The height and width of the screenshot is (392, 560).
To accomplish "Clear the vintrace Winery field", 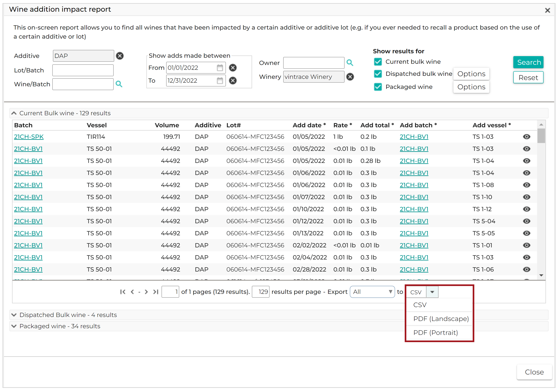I will (x=350, y=77).
